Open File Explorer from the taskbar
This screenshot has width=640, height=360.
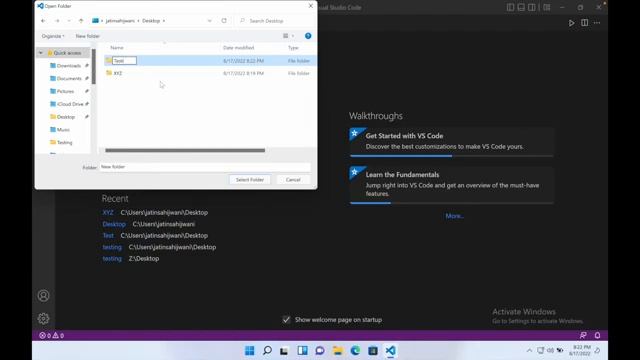click(338, 351)
